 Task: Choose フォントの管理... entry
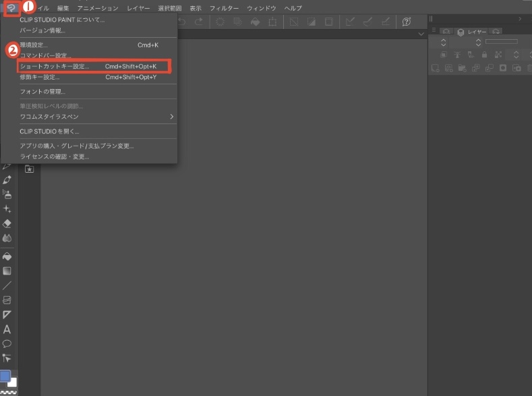pyautogui.click(x=42, y=92)
